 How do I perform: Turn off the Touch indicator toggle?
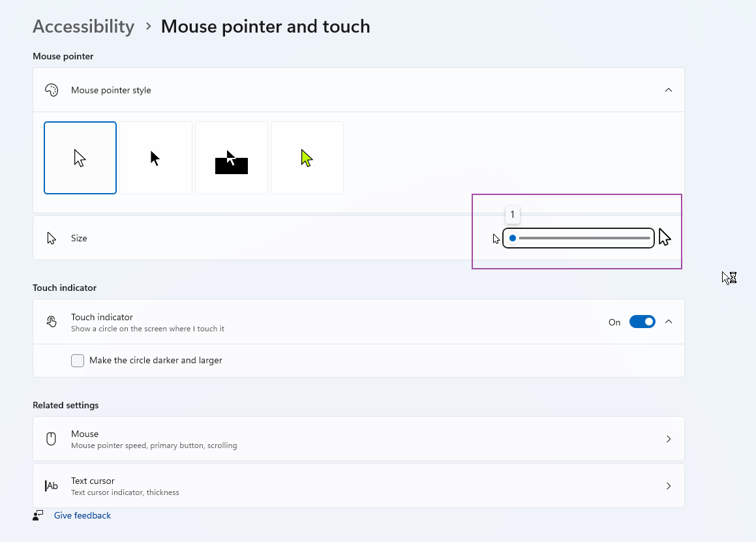(x=642, y=322)
